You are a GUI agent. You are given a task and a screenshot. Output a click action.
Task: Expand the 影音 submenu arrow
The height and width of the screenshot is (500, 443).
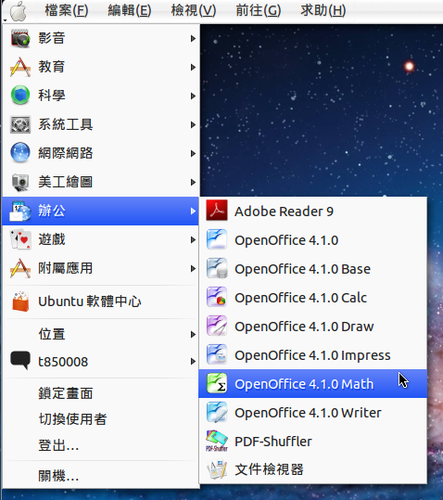tap(193, 38)
